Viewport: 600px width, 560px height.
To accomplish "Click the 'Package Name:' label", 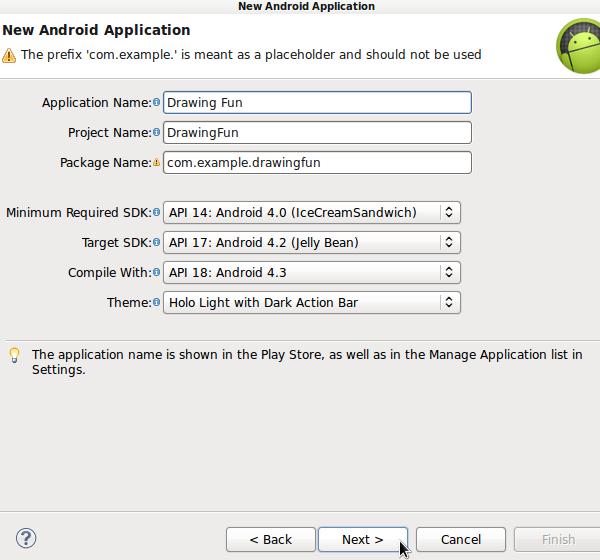I will coord(106,163).
